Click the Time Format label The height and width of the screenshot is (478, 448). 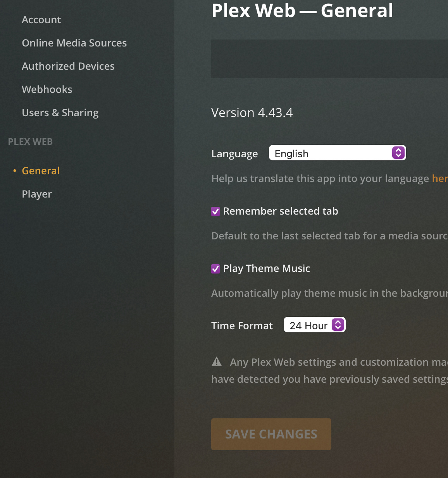click(242, 326)
